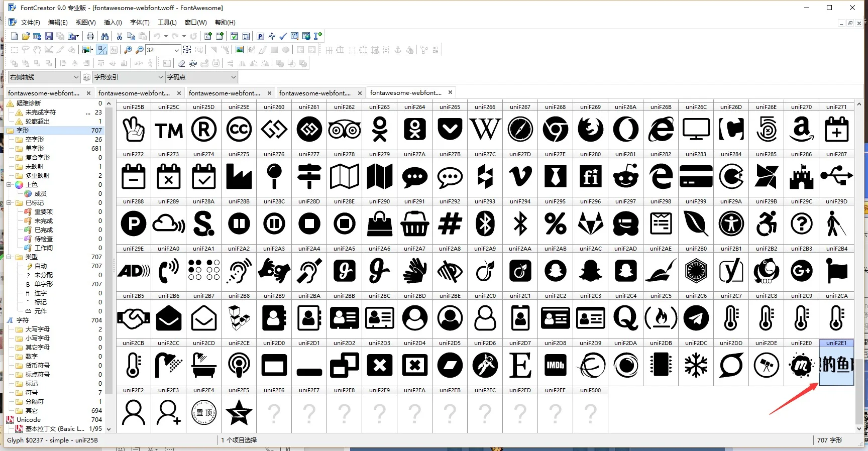868x451 pixels.
Task: Click the '707 字形' status bar text
Action: (829, 440)
